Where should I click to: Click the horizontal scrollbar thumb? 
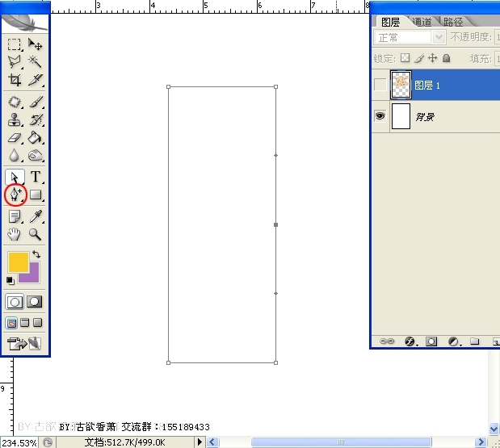341,442
